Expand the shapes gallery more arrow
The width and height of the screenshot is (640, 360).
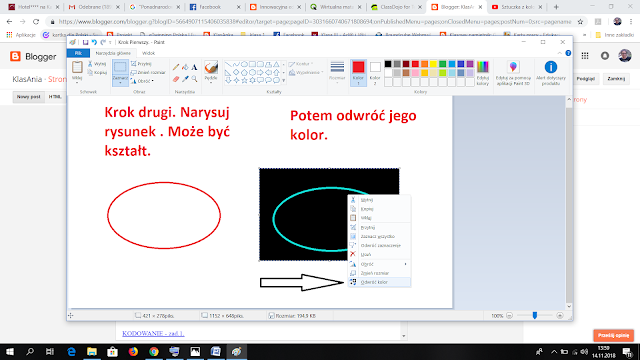[x=284, y=81]
